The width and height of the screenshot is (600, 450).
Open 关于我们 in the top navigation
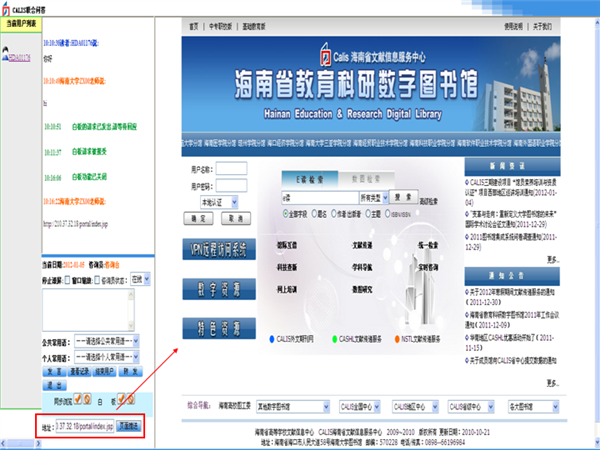[x=542, y=26]
